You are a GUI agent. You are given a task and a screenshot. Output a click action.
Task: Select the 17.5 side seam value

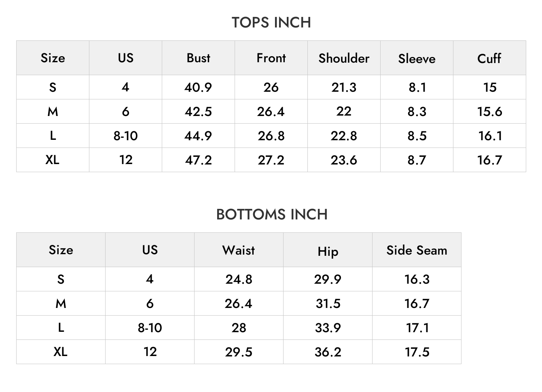[x=417, y=352]
